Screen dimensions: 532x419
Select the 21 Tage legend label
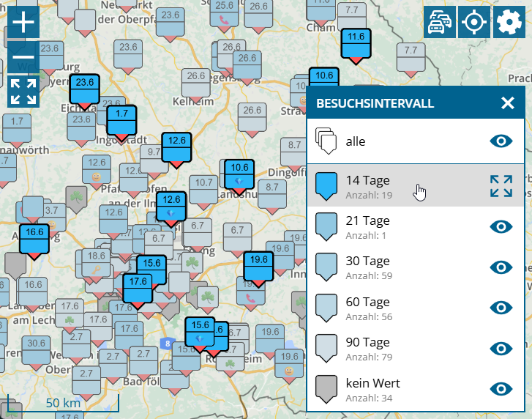368,220
